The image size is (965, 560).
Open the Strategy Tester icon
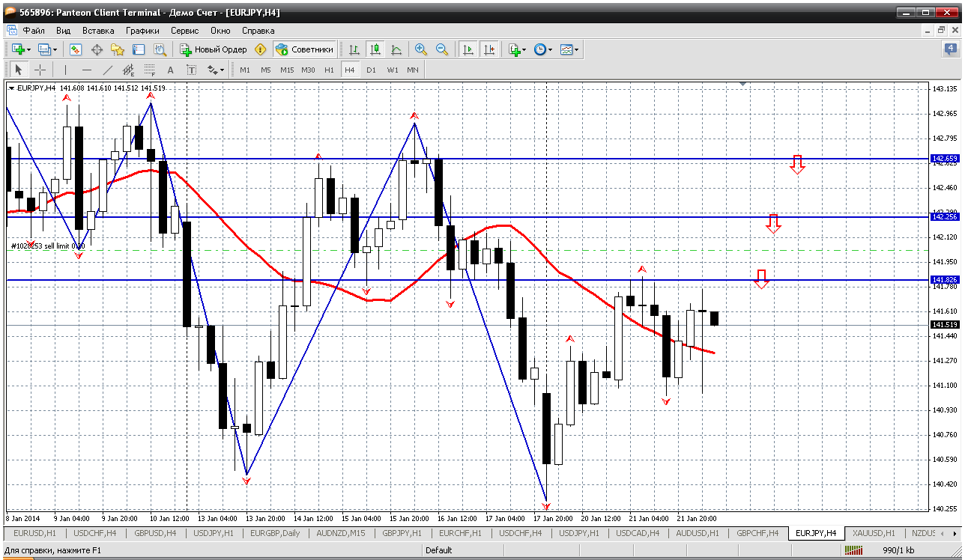click(x=160, y=49)
